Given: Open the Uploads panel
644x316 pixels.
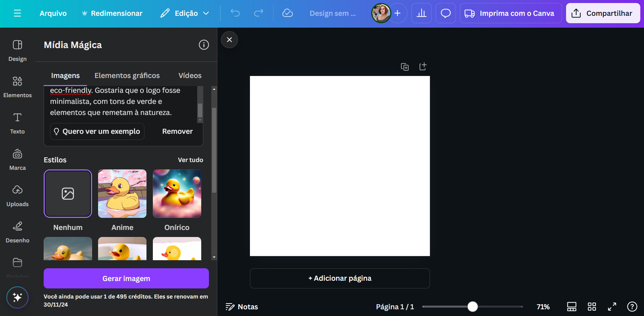Looking at the screenshot, I should point(17,196).
